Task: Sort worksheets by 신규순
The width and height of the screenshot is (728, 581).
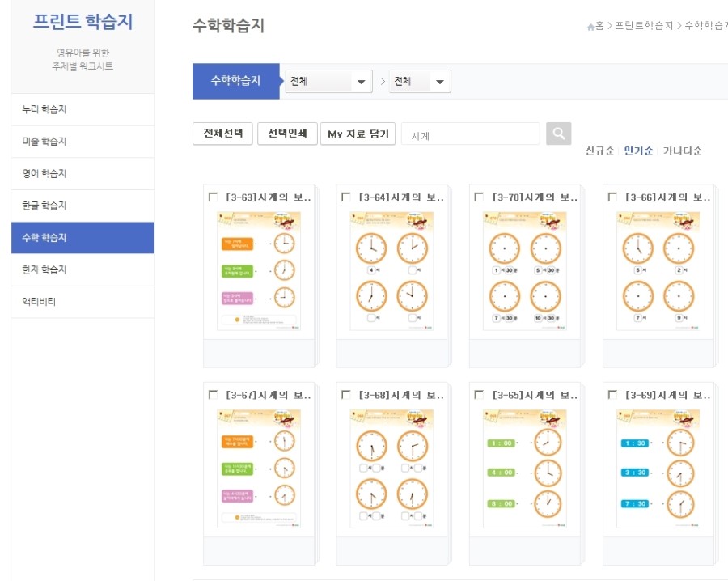Action: pos(599,151)
